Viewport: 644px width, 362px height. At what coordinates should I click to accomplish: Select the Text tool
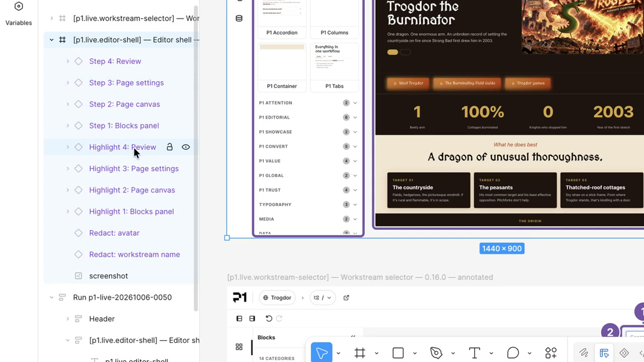pos(475,353)
